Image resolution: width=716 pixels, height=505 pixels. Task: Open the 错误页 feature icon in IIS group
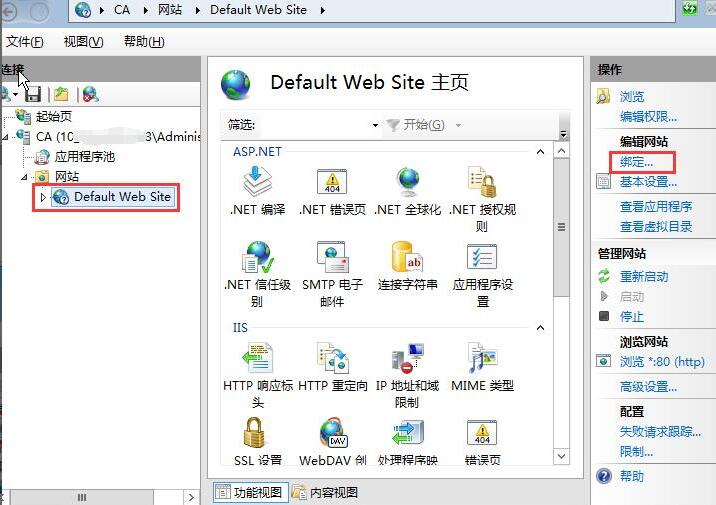(482, 432)
